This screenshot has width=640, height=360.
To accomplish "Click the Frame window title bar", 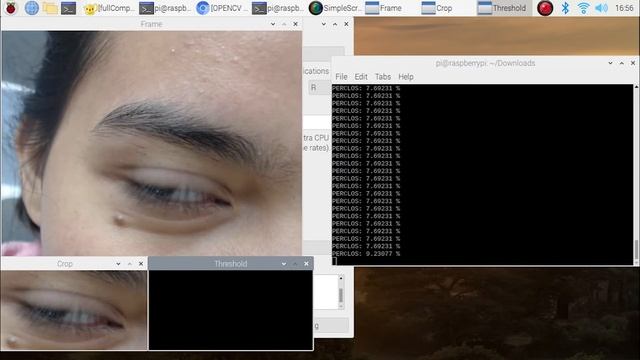I will [x=151, y=24].
